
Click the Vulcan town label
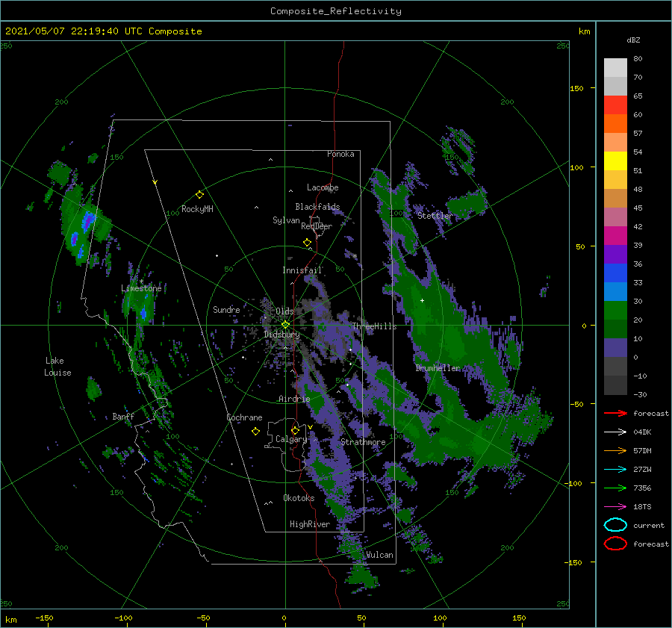pos(379,555)
